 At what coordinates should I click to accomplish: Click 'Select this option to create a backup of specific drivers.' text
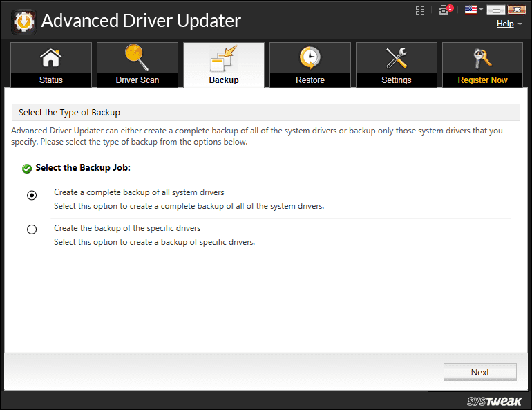click(x=154, y=242)
